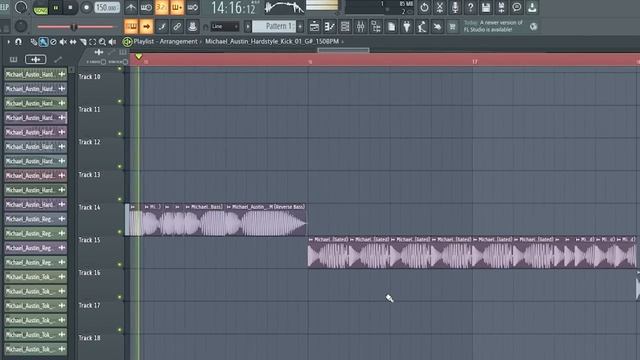
Task: Select the magnifier zoom tool
Action: pyautogui.click(x=102, y=42)
